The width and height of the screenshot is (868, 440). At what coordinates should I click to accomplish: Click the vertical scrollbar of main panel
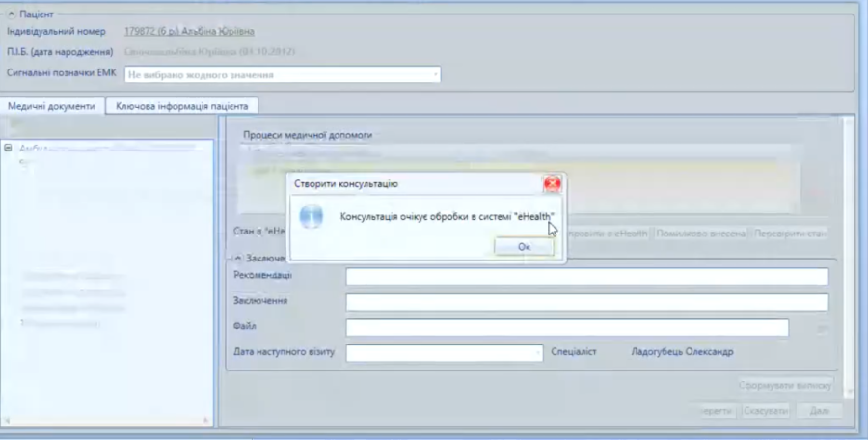tap(851, 255)
